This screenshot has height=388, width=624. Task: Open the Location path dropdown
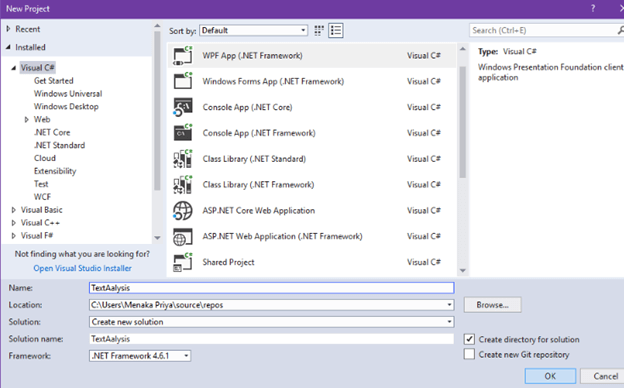click(449, 305)
